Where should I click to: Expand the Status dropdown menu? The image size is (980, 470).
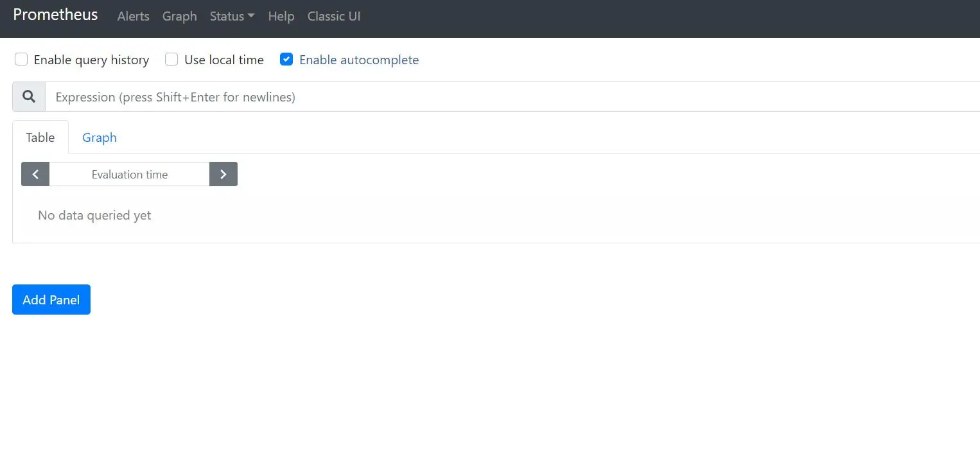(232, 17)
